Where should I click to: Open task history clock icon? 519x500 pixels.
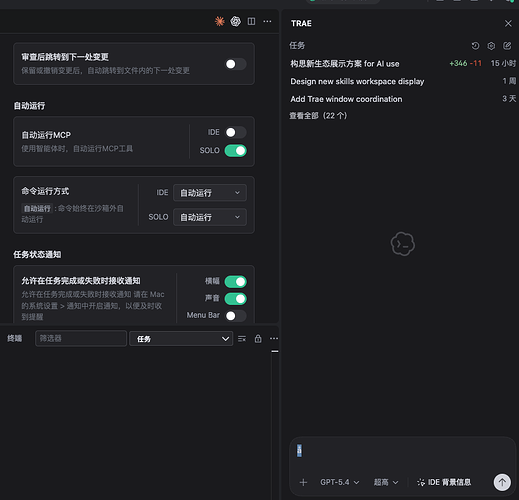(475, 46)
